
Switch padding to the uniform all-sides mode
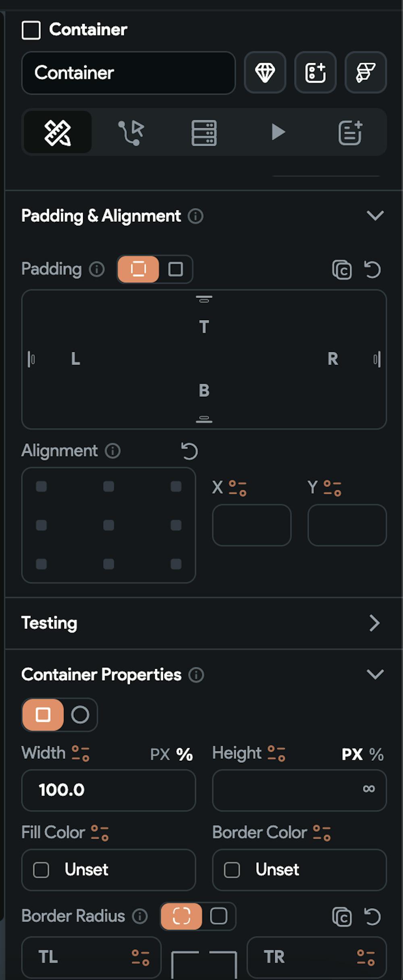[175, 269]
